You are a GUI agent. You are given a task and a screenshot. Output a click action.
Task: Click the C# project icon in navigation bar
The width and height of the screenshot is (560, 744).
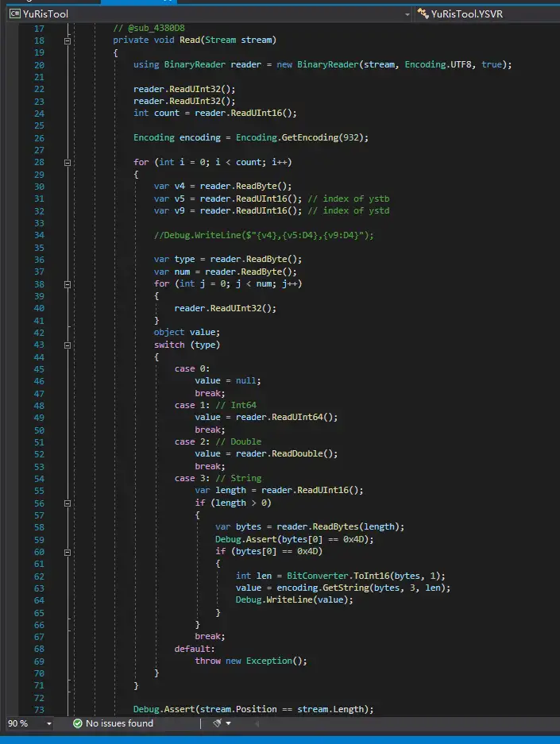point(14,13)
